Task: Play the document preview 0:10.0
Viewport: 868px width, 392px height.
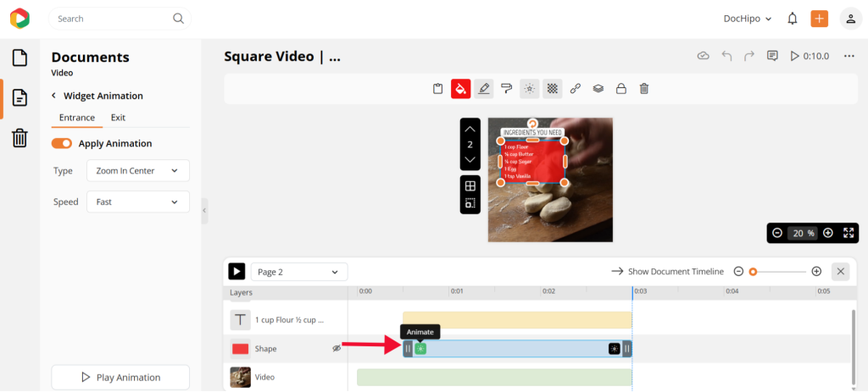Action: coord(810,56)
